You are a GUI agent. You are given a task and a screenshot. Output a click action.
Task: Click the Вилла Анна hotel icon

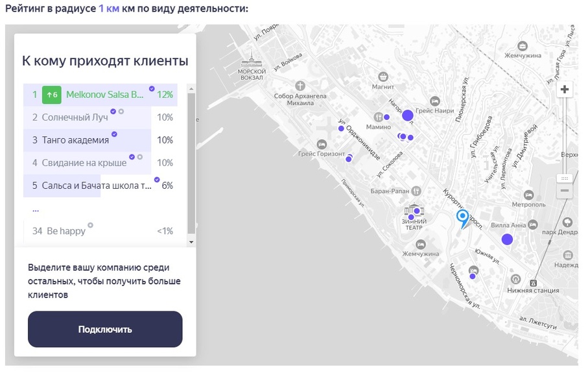[x=533, y=225]
